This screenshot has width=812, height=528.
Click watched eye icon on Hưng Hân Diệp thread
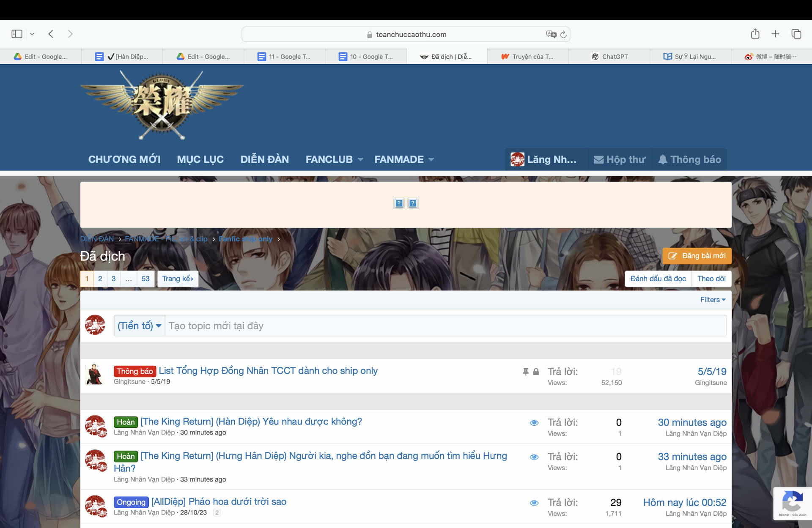[x=534, y=457]
